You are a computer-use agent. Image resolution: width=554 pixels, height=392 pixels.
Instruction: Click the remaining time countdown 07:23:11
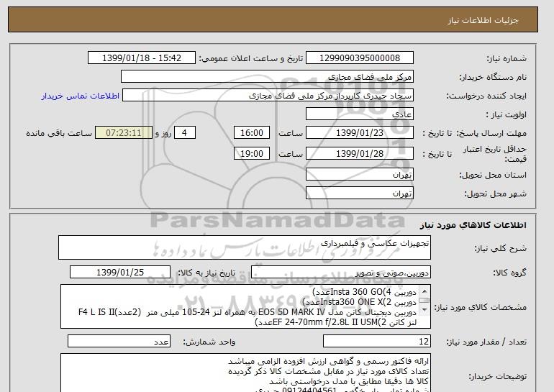point(124,133)
